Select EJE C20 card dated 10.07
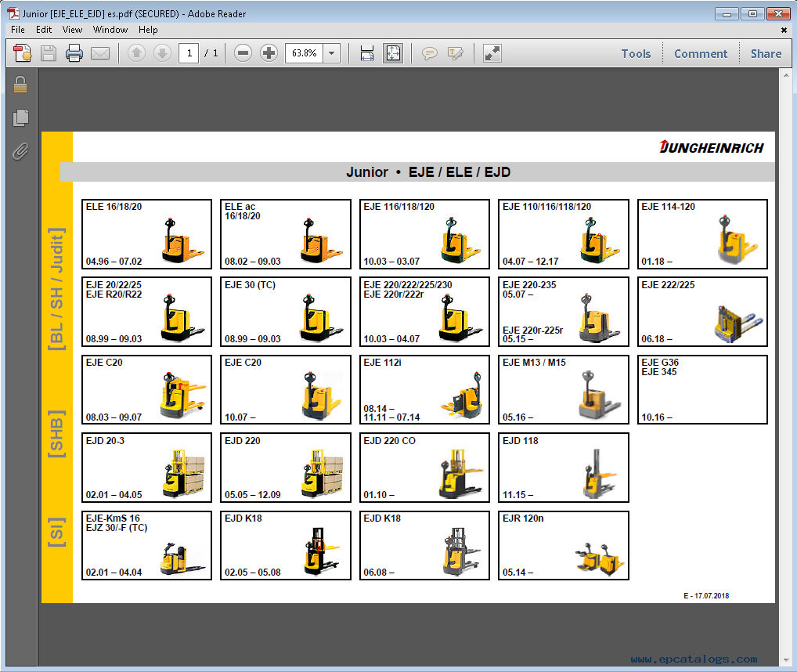The image size is (797, 672). pos(285,389)
